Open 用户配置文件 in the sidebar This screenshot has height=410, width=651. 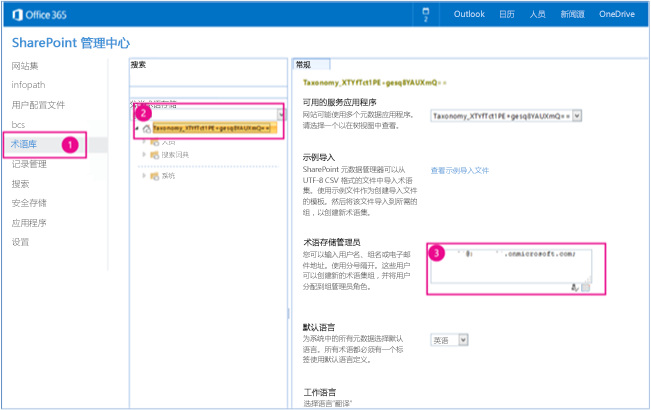click(x=38, y=105)
